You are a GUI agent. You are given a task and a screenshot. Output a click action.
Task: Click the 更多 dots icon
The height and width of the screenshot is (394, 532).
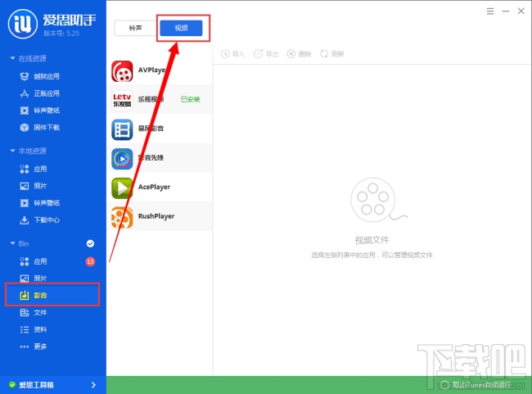(x=24, y=346)
